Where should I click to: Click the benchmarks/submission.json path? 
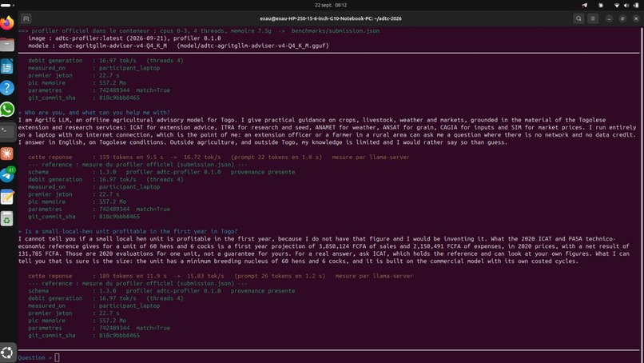(335, 31)
